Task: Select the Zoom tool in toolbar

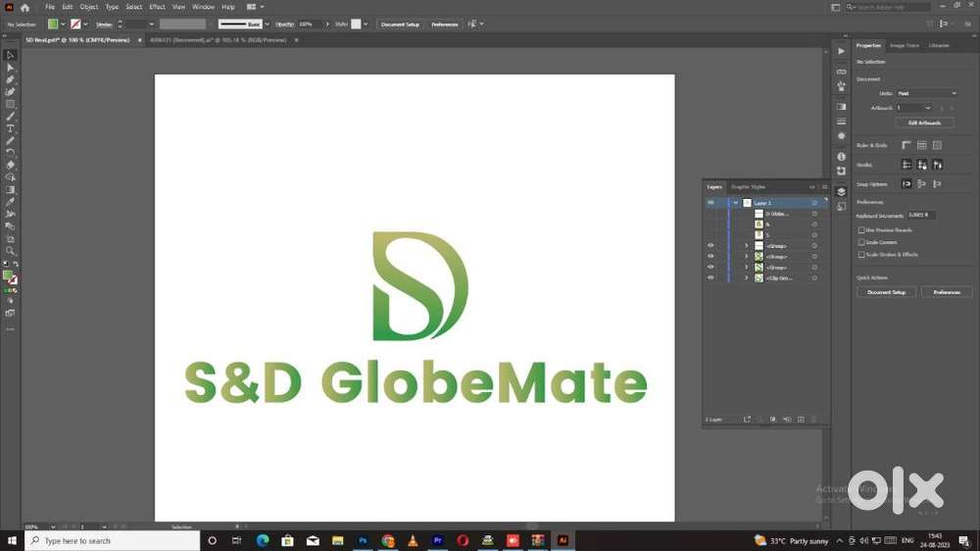Action: pyautogui.click(x=10, y=251)
